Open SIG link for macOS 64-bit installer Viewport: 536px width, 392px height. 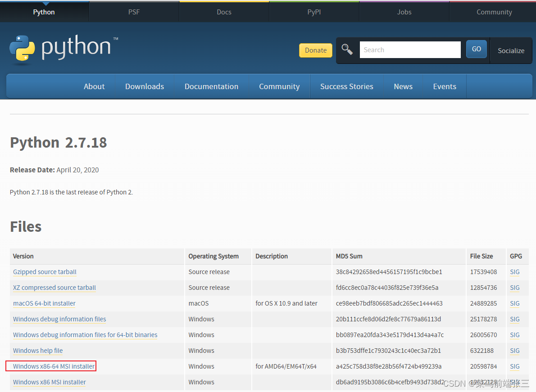[x=514, y=303]
